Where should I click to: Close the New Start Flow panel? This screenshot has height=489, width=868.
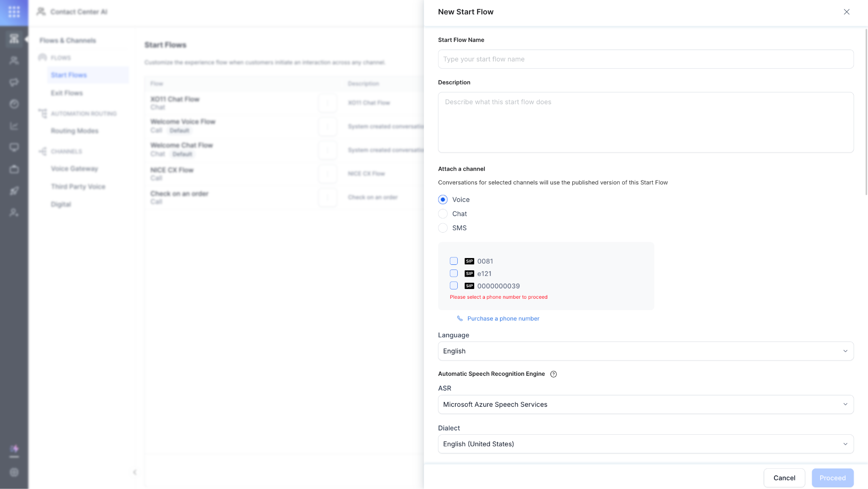[846, 12]
